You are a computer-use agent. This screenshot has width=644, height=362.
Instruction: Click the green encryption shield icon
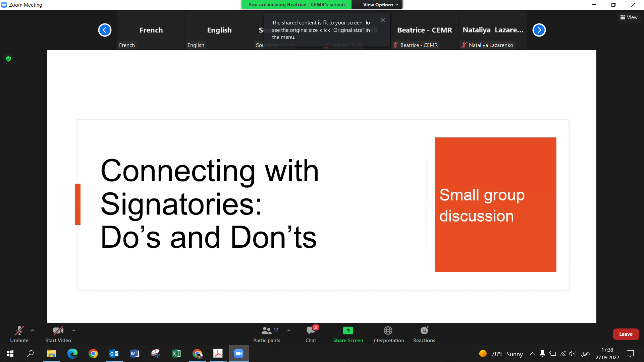point(8,59)
